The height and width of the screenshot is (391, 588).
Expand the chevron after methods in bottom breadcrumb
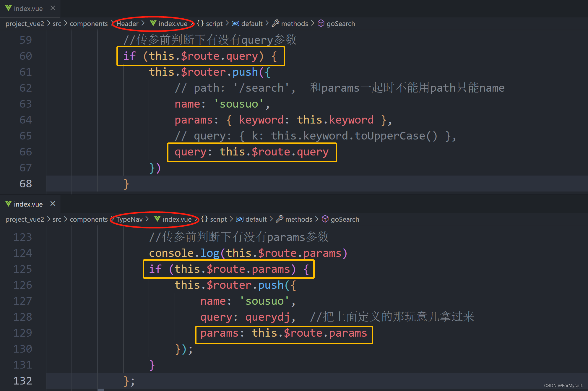point(317,219)
